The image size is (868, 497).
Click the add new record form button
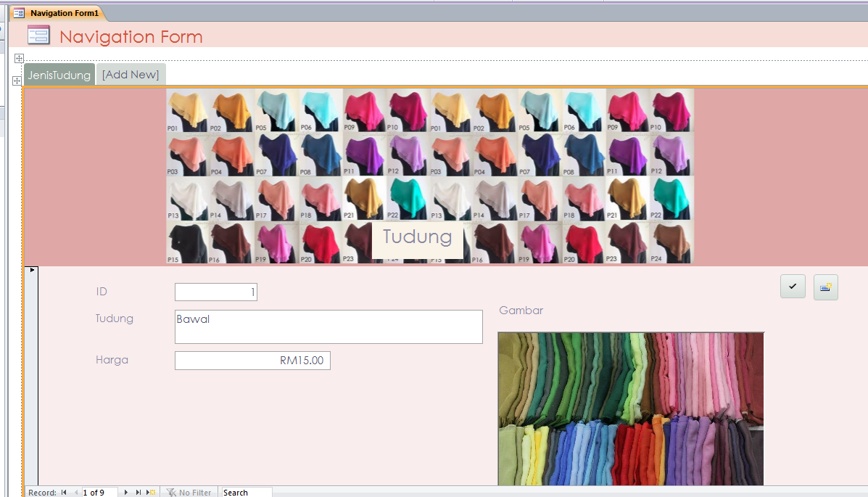(x=825, y=287)
